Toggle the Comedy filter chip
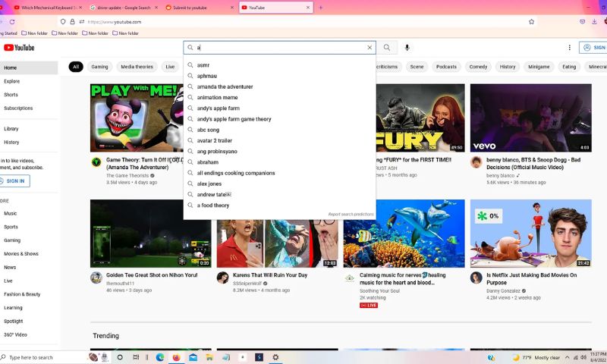This screenshot has width=607, height=364. [478, 67]
